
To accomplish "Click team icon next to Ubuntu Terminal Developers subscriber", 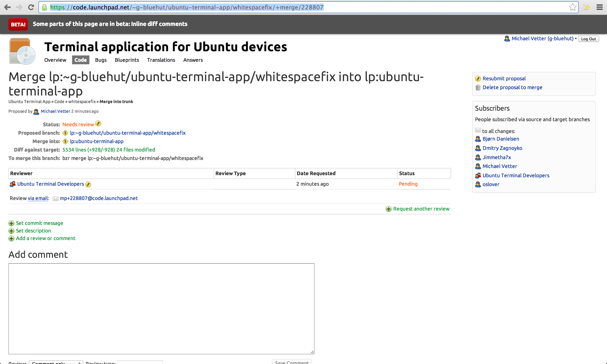I will click(x=478, y=176).
